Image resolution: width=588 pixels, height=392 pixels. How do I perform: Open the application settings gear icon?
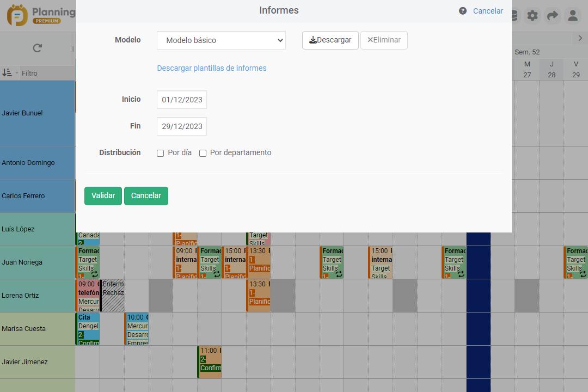[x=532, y=15]
